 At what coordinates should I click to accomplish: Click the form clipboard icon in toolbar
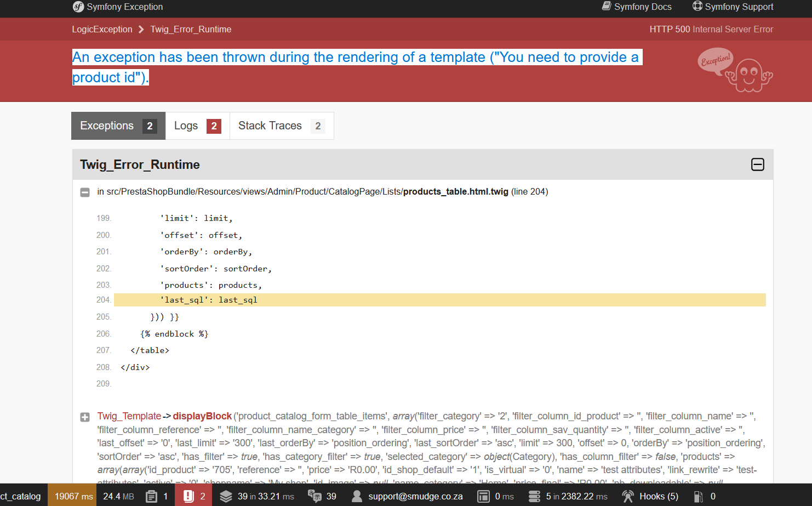(x=152, y=496)
